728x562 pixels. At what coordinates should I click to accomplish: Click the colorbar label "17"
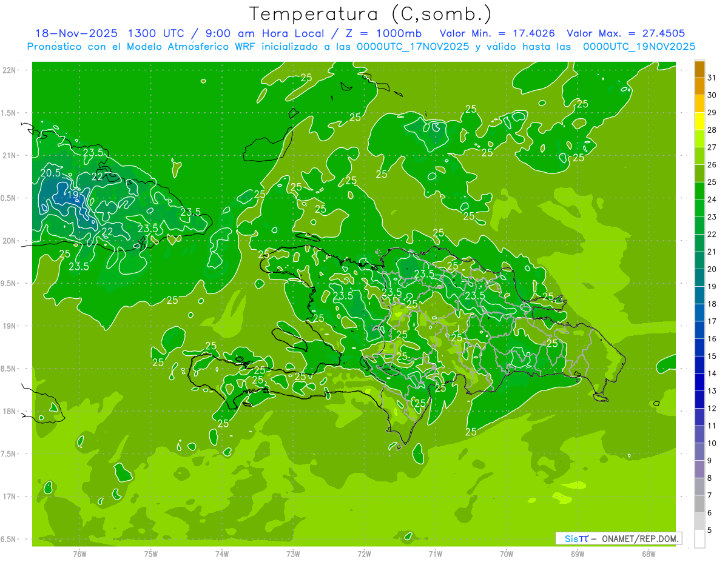pos(712,321)
